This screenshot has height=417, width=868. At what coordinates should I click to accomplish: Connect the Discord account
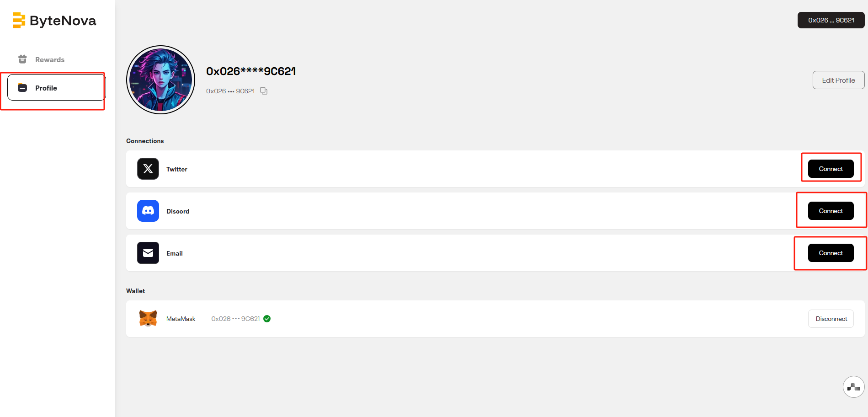point(831,211)
